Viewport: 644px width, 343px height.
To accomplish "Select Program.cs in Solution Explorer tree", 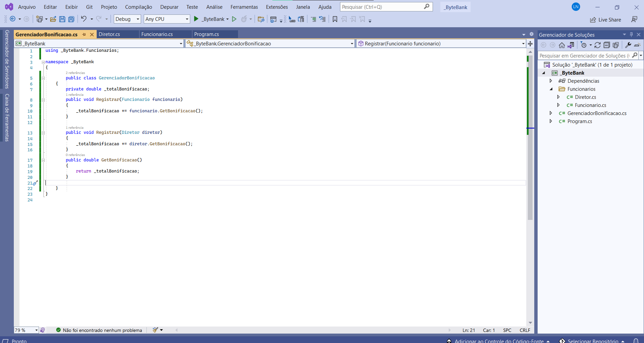I will pos(579,121).
